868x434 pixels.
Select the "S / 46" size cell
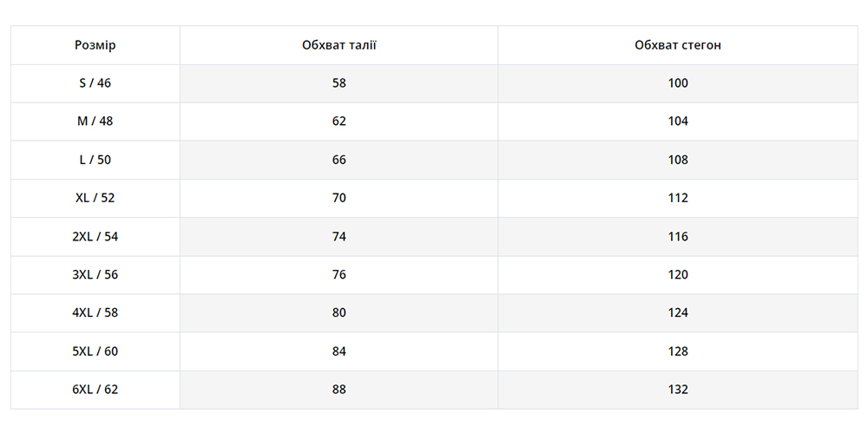(x=95, y=83)
